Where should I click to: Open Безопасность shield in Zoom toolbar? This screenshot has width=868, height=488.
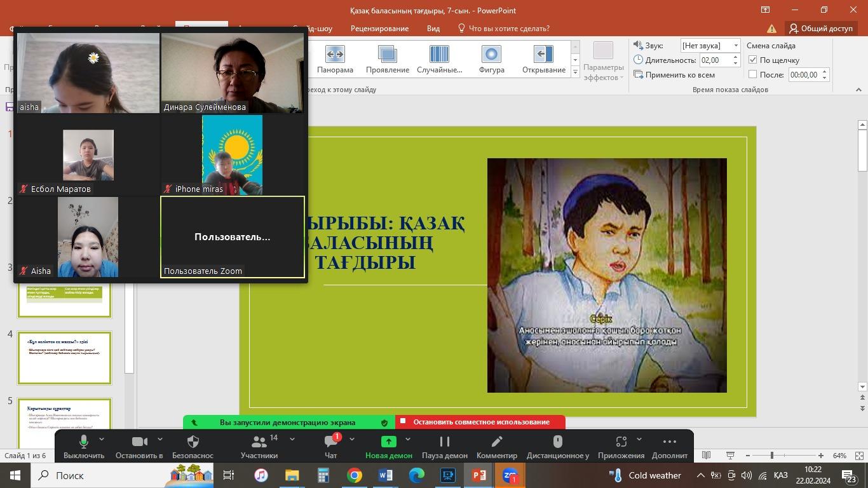coord(193,447)
